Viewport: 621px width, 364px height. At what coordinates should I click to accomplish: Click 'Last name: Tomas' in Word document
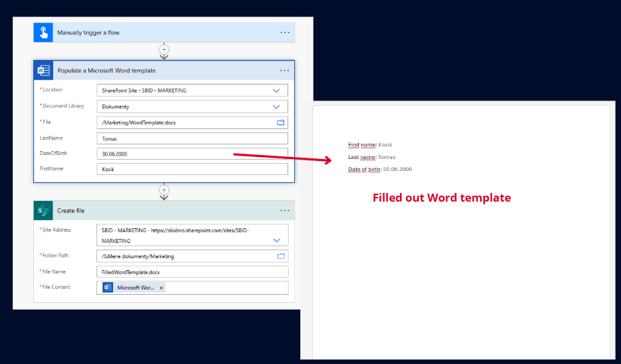click(371, 157)
